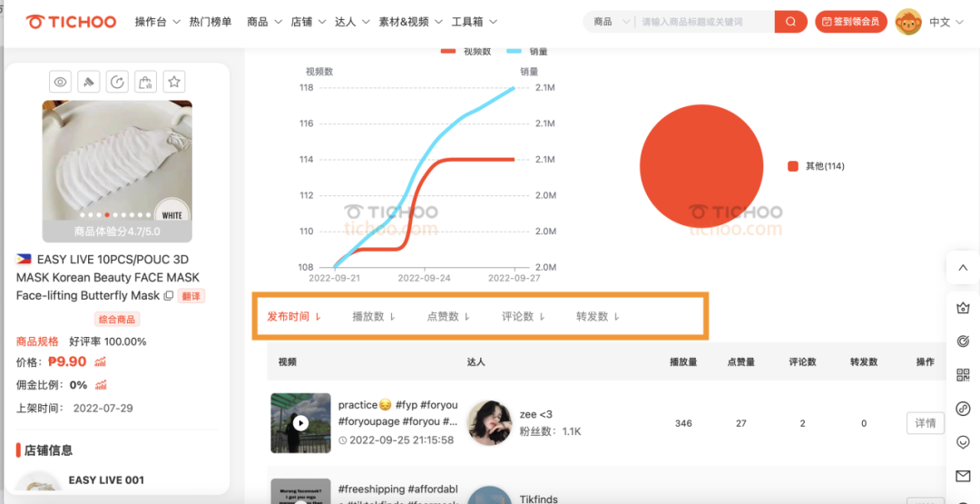
Task: Click the 点赞量 column header
Action: click(x=740, y=361)
